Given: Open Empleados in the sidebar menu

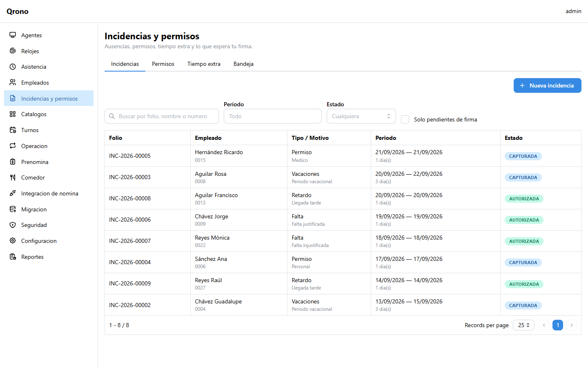Looking at the screenshot, I should [x=49, y=83].
